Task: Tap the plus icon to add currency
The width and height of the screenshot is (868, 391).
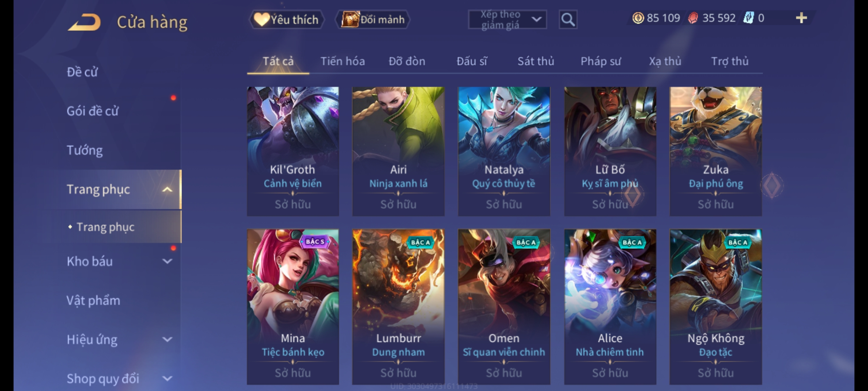Action: (801, 18)
